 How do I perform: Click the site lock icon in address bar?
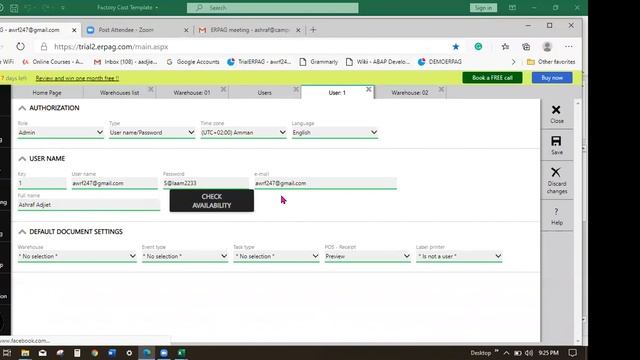(x=44, y=47)
